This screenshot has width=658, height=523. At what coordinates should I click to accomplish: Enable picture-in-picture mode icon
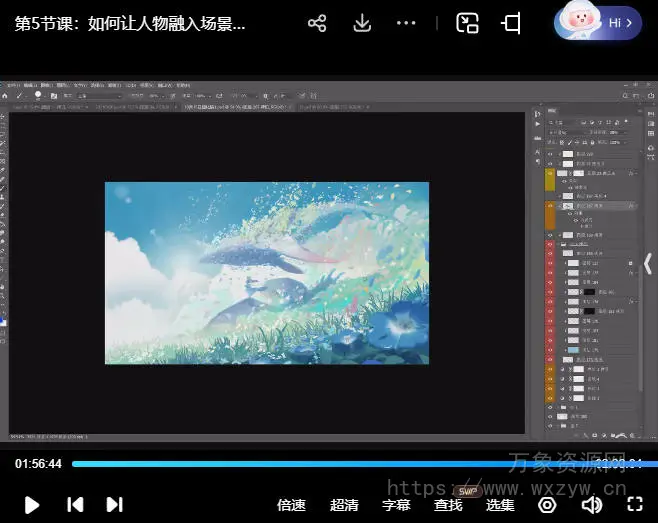467,23
